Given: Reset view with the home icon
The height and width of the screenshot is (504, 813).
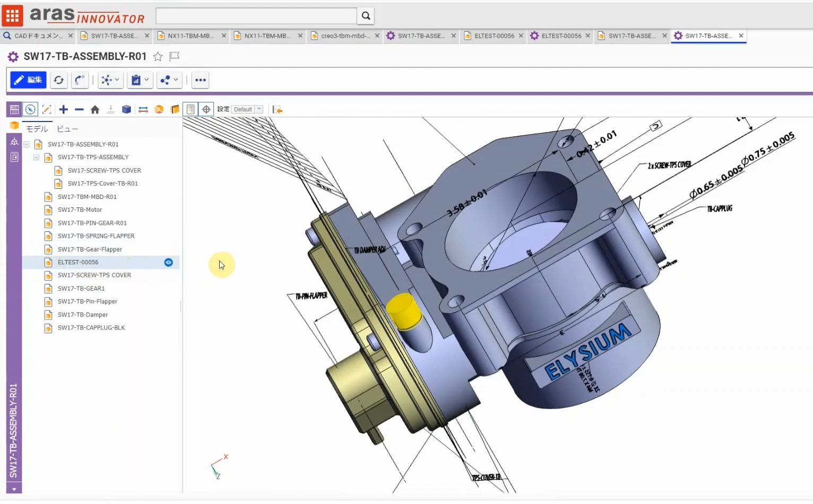Looking at the screenshot, I should click(95, 109).
